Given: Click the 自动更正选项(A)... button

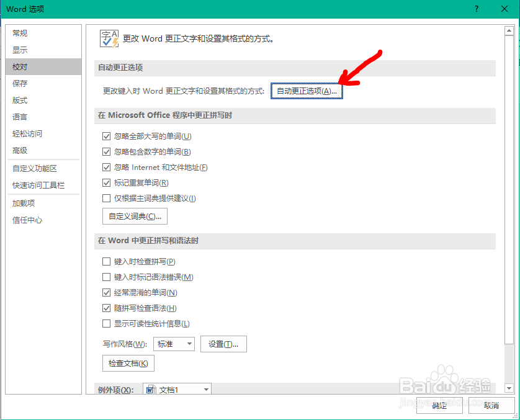Looking at the screenshot, I should [307, 91].
